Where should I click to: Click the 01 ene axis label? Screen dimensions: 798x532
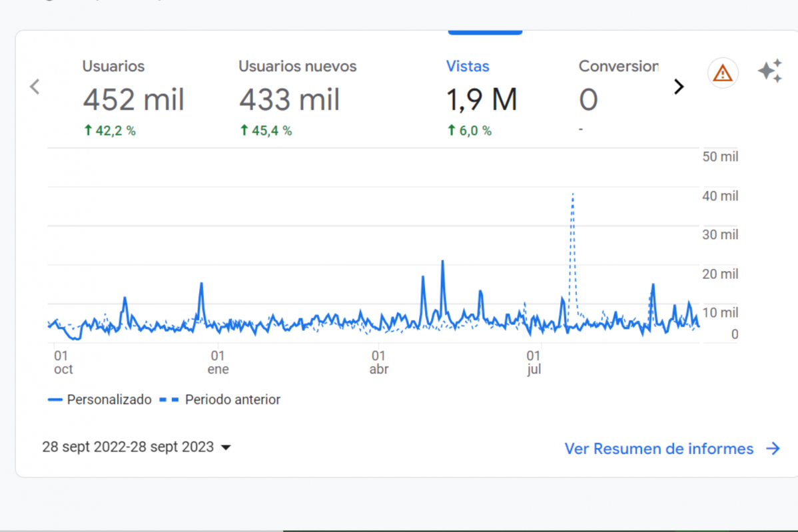point(218,362)
